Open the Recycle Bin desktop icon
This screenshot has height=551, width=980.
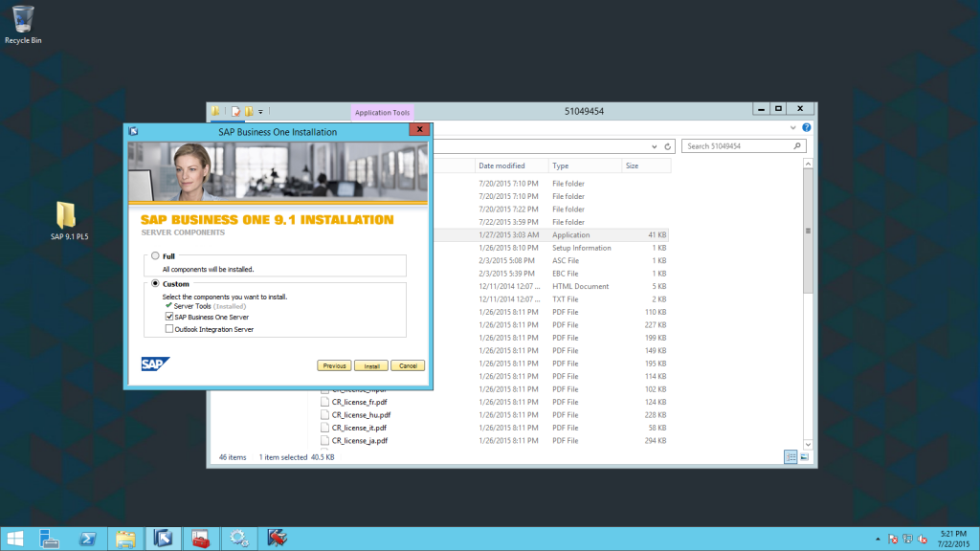point(23,25)
